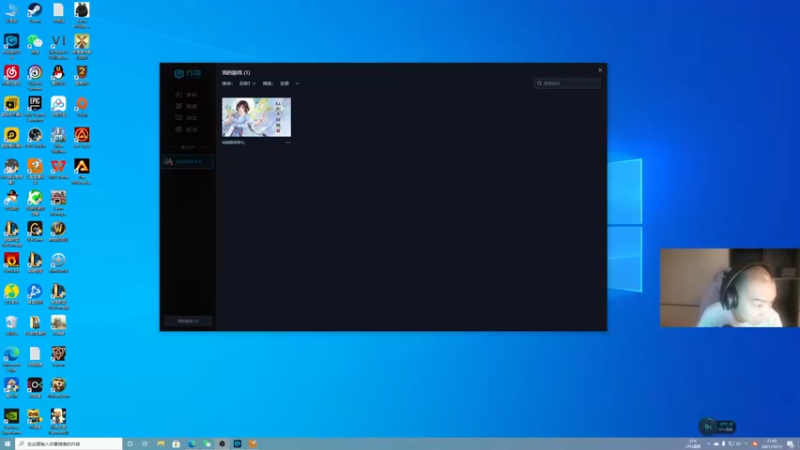Open the This PC desktop icon
The image size is (800, 450).
click(x=11, y=13)
